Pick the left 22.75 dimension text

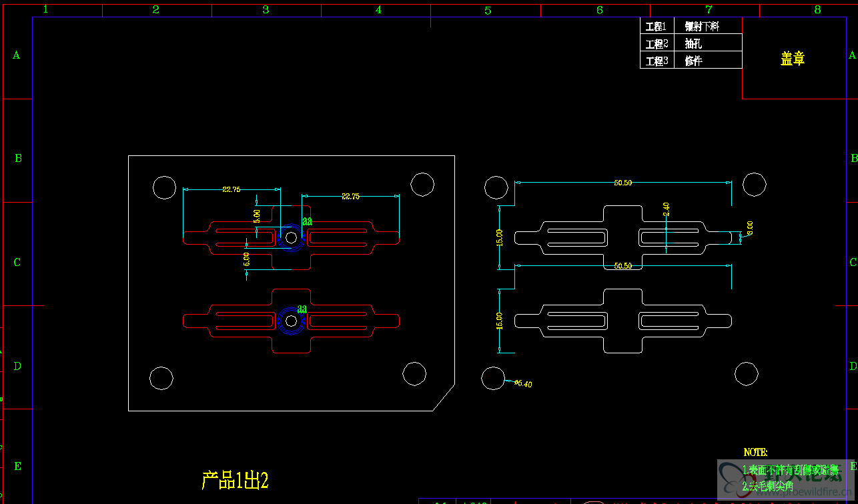[x=232, y=189]
